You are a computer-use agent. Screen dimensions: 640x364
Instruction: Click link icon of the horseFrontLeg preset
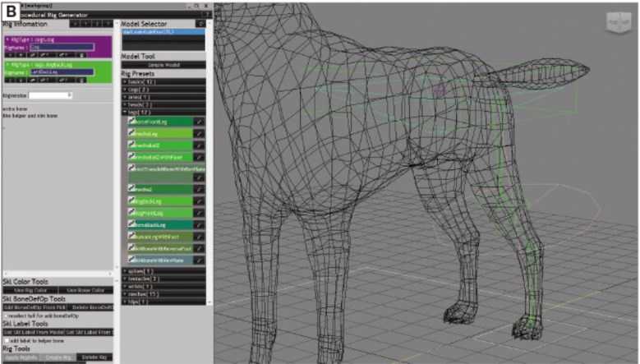[131, 121]
